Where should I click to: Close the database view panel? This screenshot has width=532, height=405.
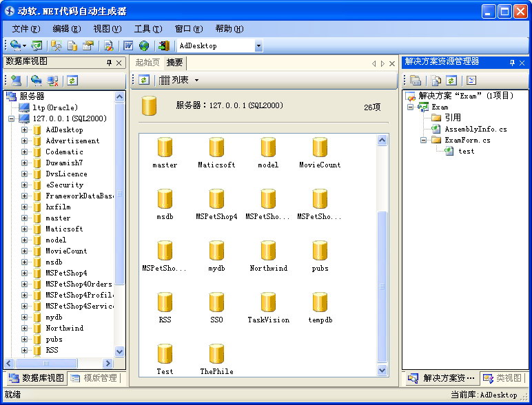(119, 63)
